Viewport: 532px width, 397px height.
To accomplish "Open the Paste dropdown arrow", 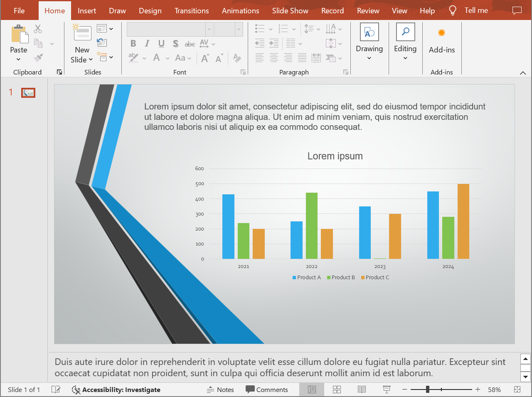I will point(18,59).
